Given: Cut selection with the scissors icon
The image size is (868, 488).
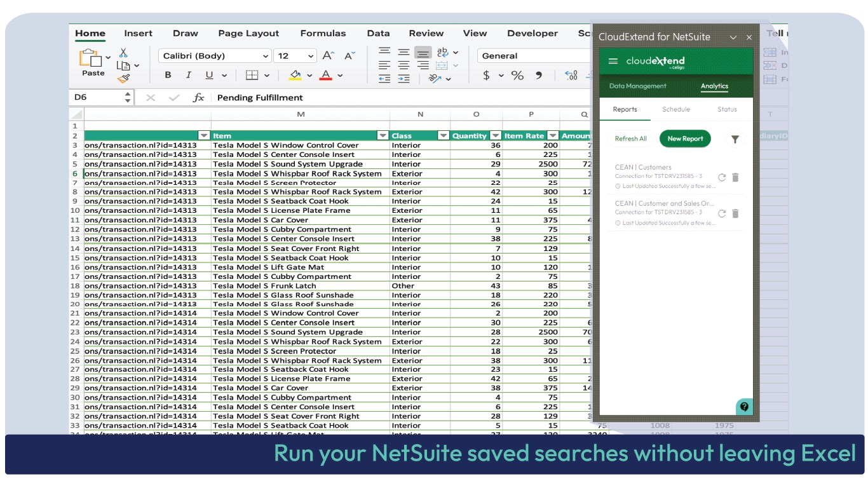Looking at the screenshot, I should (x=123, y=53).
